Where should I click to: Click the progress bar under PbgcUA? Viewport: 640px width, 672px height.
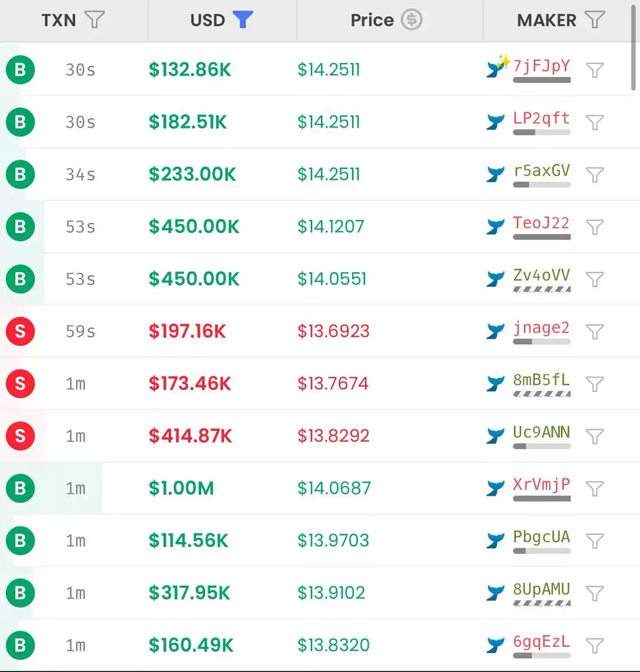[541, 551]
